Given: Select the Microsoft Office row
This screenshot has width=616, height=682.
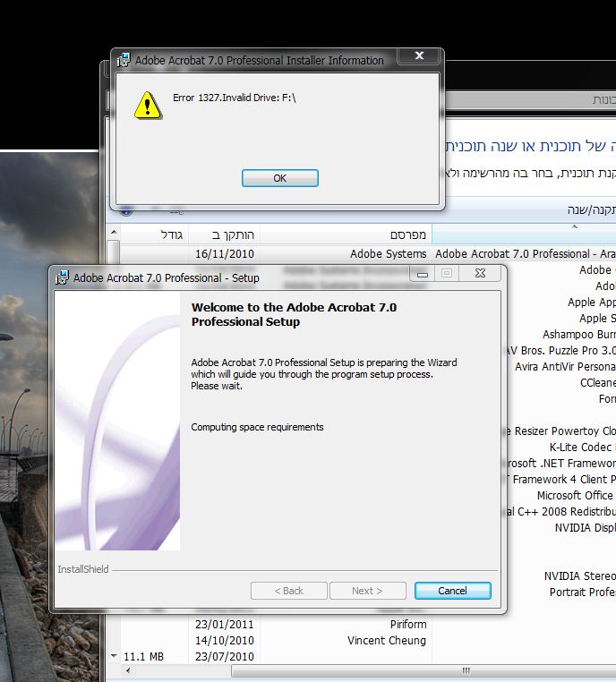Looking at the screenshot, I should click(x=576, y=495).
